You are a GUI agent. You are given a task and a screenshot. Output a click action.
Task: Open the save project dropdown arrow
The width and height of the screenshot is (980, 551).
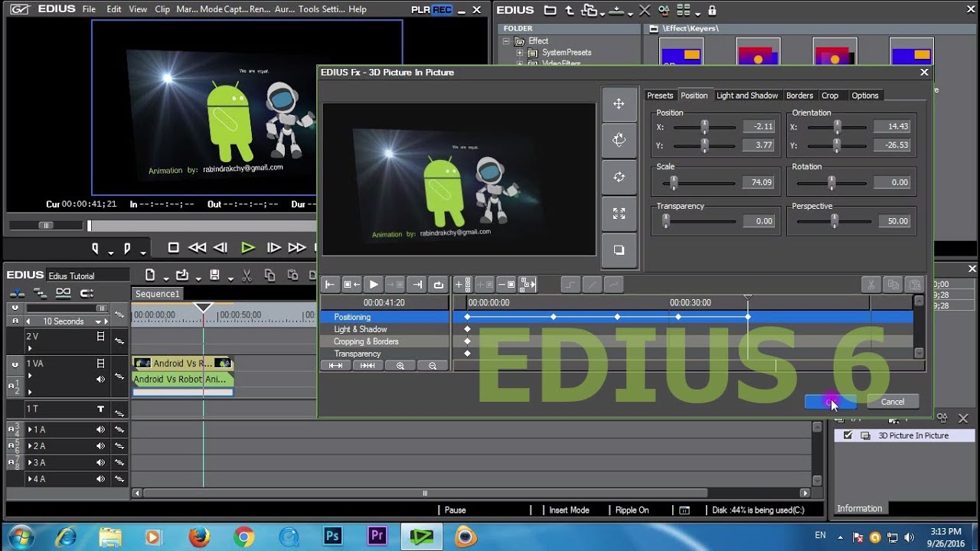coord(231,278)
